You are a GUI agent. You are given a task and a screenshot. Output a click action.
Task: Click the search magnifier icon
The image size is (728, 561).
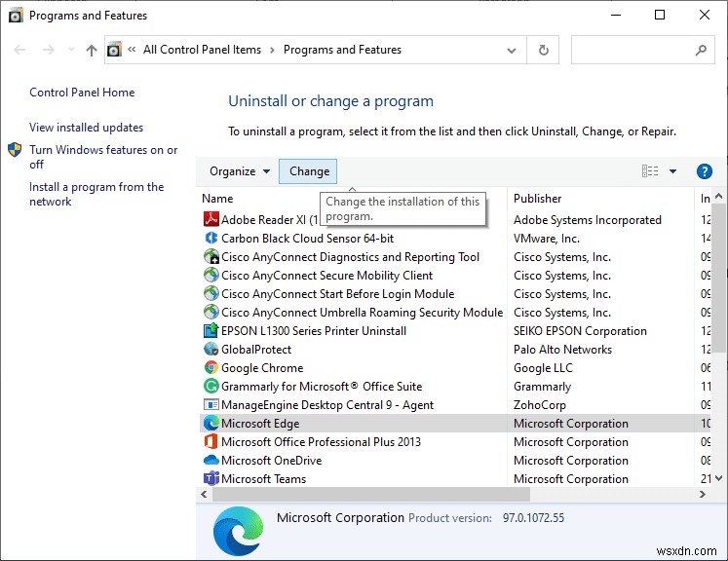point(701,50)
